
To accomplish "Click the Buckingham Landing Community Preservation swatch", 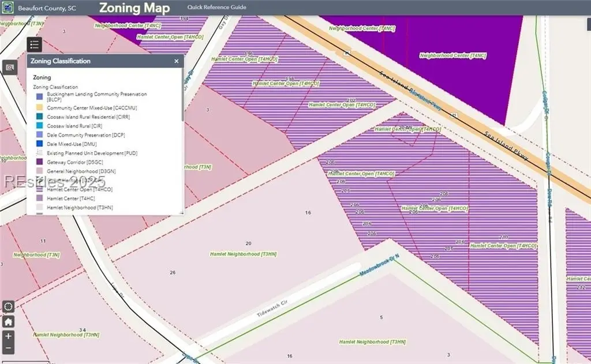I will pyautogui.click(x=39, y=96).
